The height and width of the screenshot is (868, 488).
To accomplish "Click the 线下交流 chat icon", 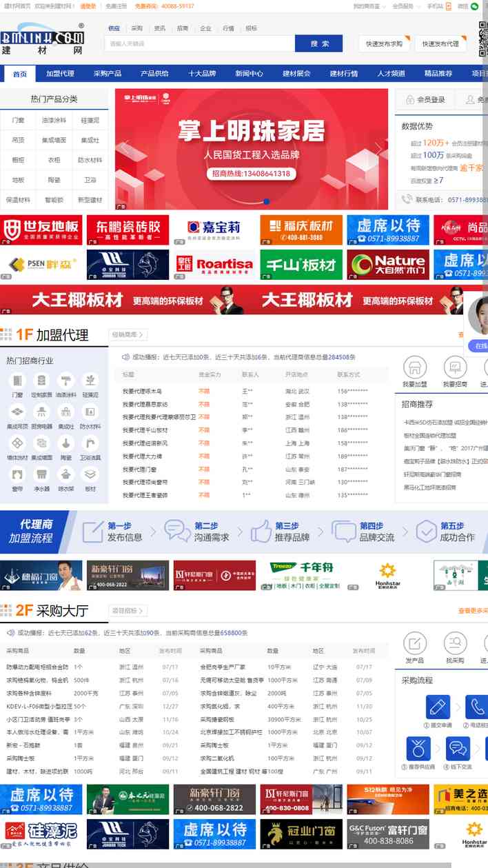I will click(458, 749).
